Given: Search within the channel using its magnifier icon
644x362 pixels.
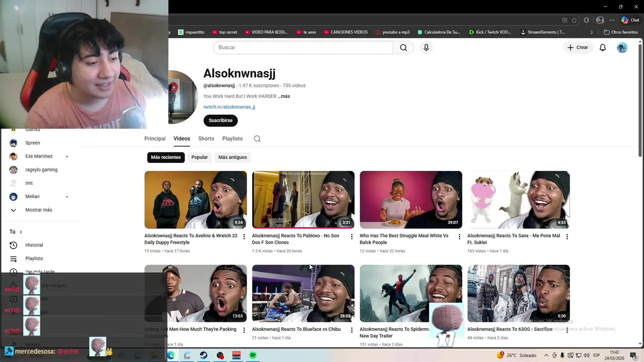Looking at the screenshot, I should click(x=257, y=139).
